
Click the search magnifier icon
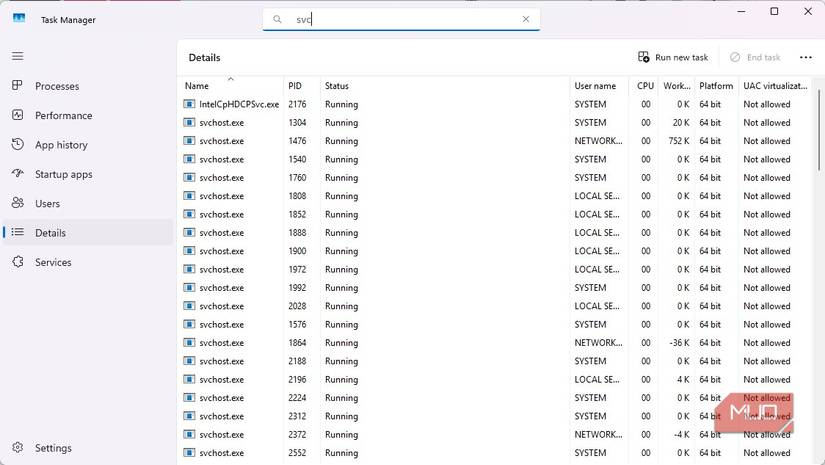coord(277,19)
